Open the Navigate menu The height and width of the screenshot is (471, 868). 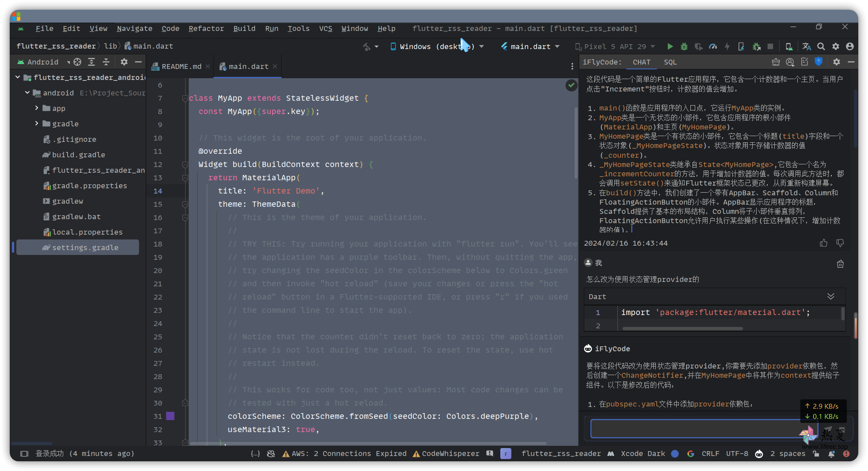pos(134,28)
